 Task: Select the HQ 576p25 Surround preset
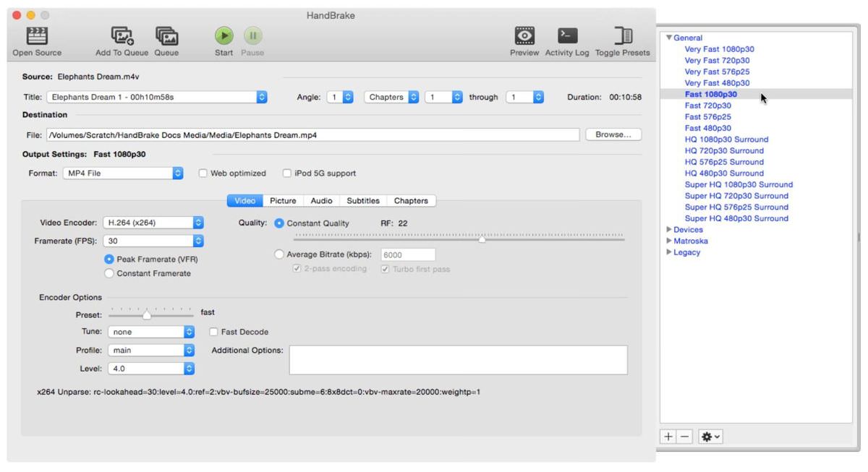[724, 162]
